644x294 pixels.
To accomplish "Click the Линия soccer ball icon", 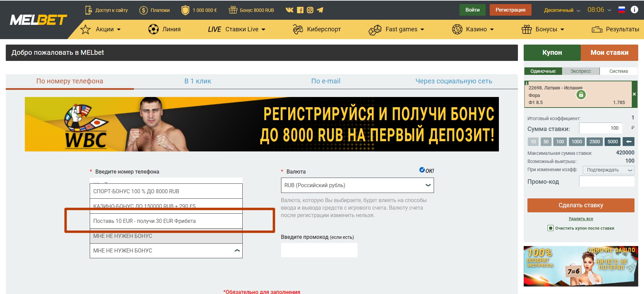I will 153,29.
